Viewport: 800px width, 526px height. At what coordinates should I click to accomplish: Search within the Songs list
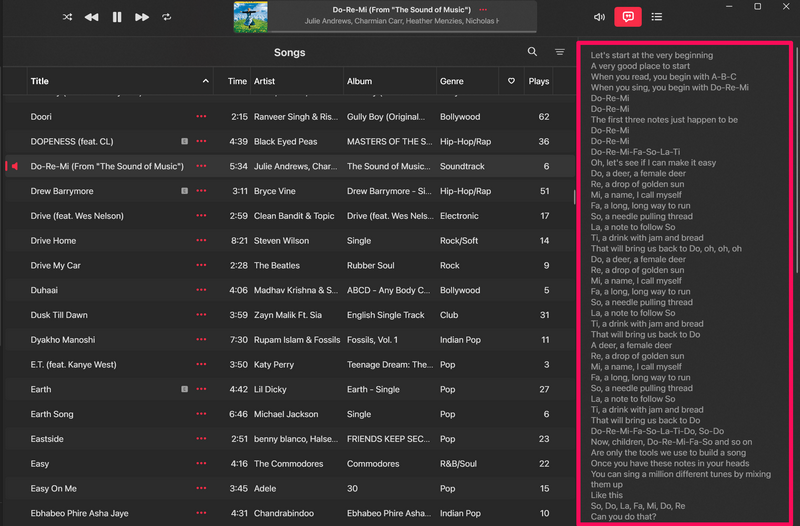532,52
